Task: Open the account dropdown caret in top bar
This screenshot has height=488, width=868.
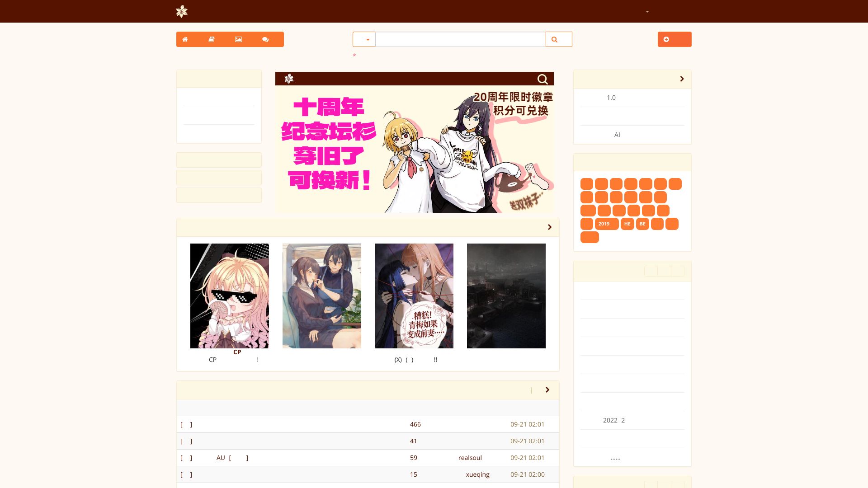Action: (x=647, y=12)
